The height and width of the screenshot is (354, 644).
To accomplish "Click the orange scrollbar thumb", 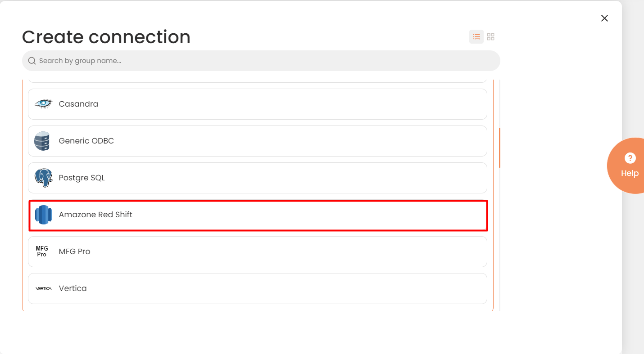I will (x=500, y=148).
